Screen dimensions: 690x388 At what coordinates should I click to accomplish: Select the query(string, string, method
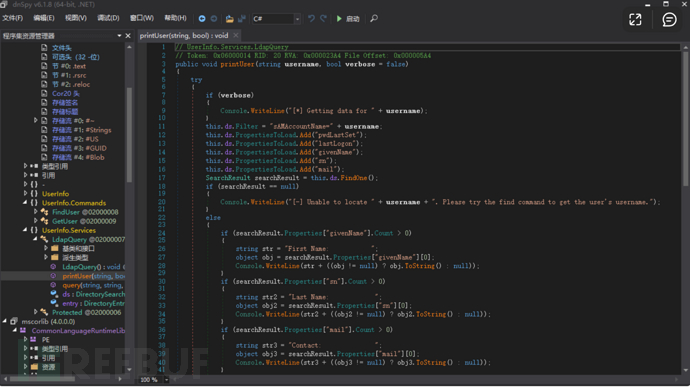point(92,285)
